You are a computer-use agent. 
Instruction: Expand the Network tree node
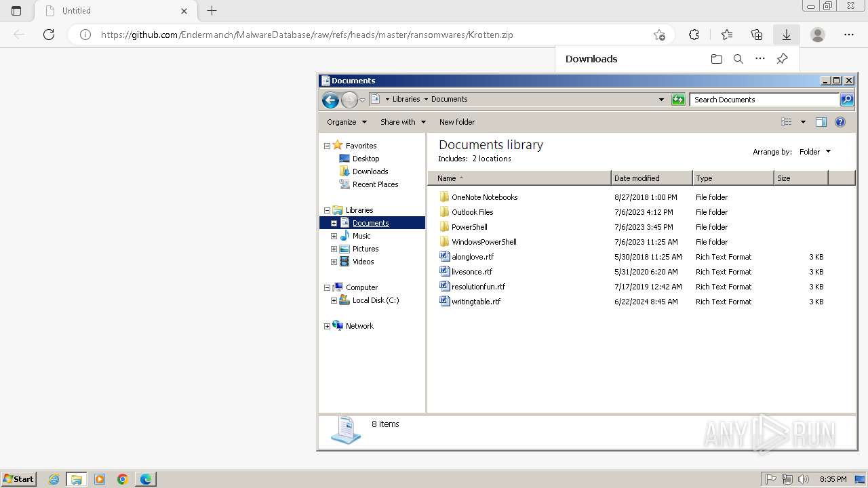[327, 326]
